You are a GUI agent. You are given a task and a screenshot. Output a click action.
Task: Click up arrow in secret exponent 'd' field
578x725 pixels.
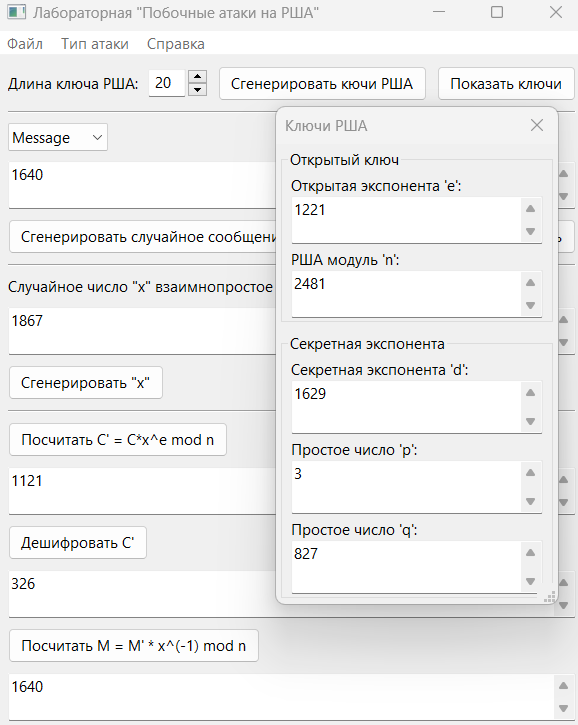pos(530,393)
